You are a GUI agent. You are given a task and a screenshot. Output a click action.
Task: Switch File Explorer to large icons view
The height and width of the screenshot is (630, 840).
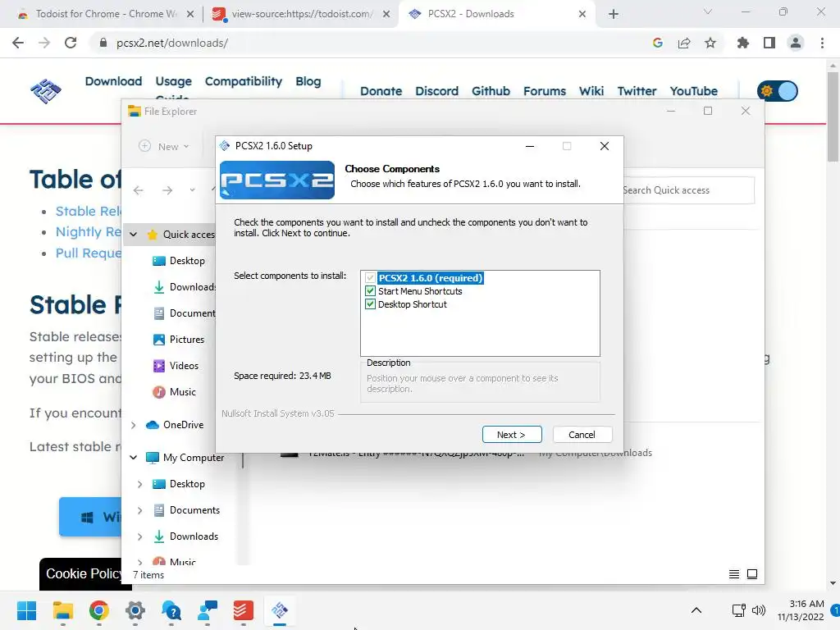[752, 574]
